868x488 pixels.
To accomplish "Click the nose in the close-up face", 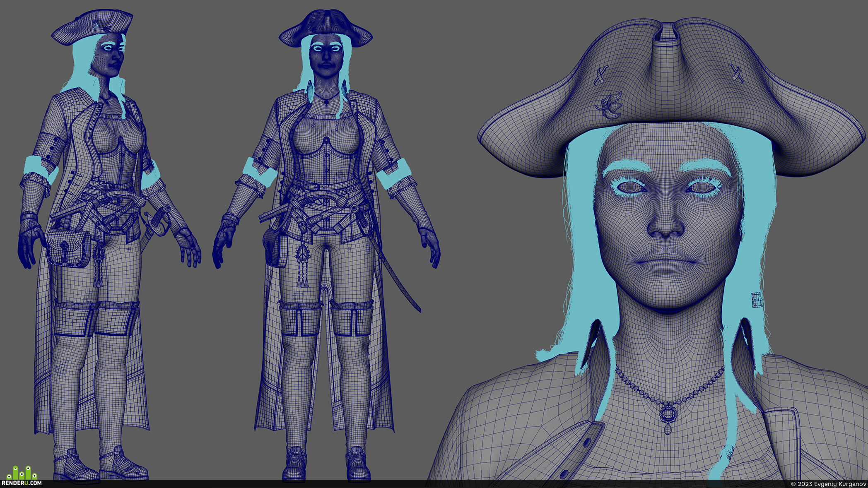I will point(665,224).
